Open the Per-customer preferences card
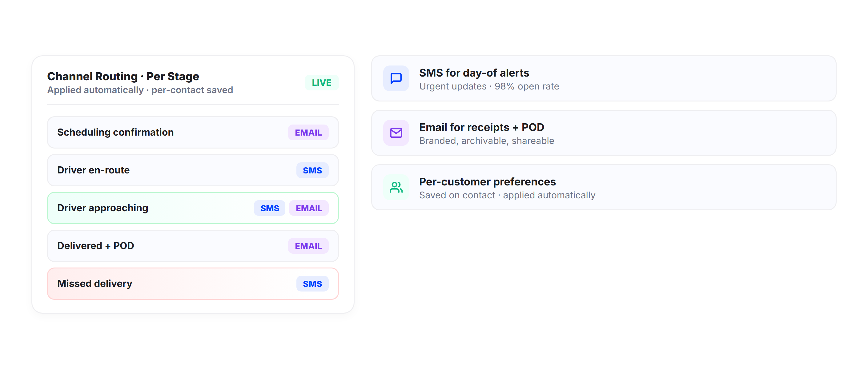This screenshot has height=369, width=868. (x=604, y=187)
